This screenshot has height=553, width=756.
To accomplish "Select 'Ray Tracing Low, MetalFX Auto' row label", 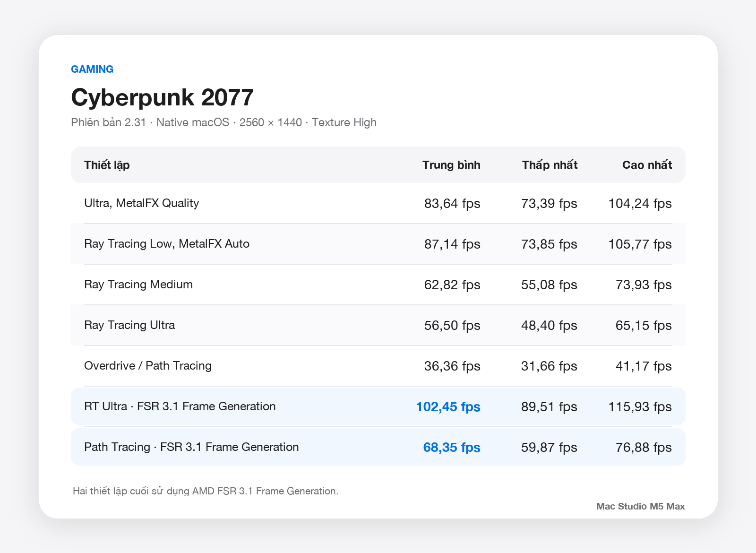I will pyautogui.click(x=167, y=244).
